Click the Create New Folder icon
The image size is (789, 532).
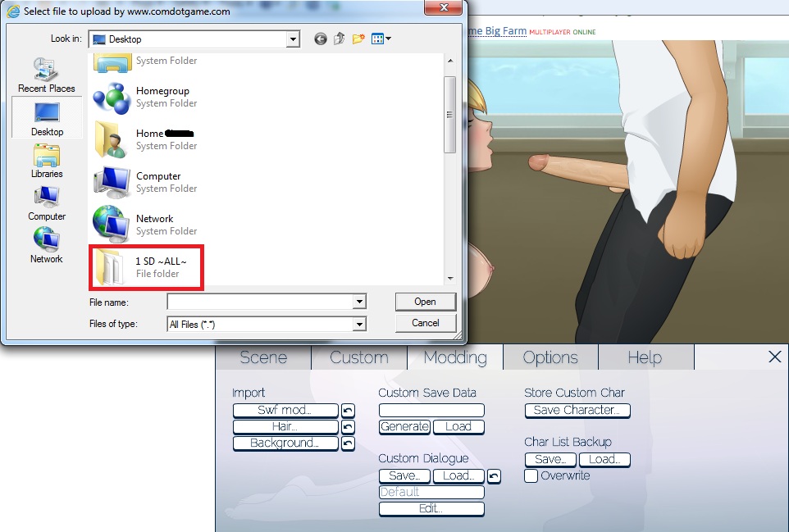click(x=358, y=39)
